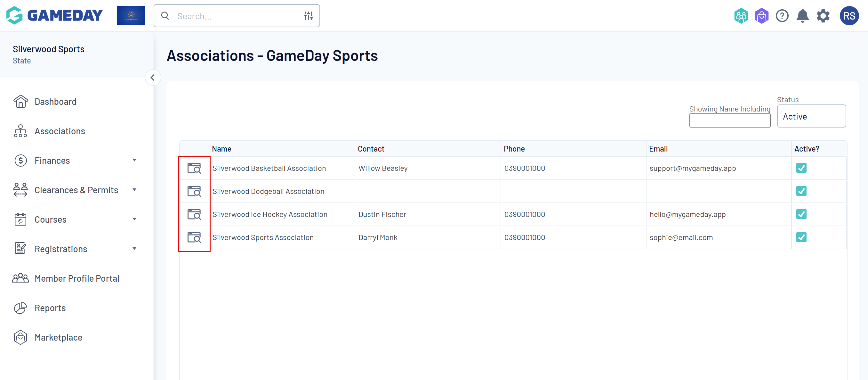This screenshot has width=868, height=380.
Task: Toggle Active checkbox for Silverwood Sports Association
Action: click(x=801, y=237)
